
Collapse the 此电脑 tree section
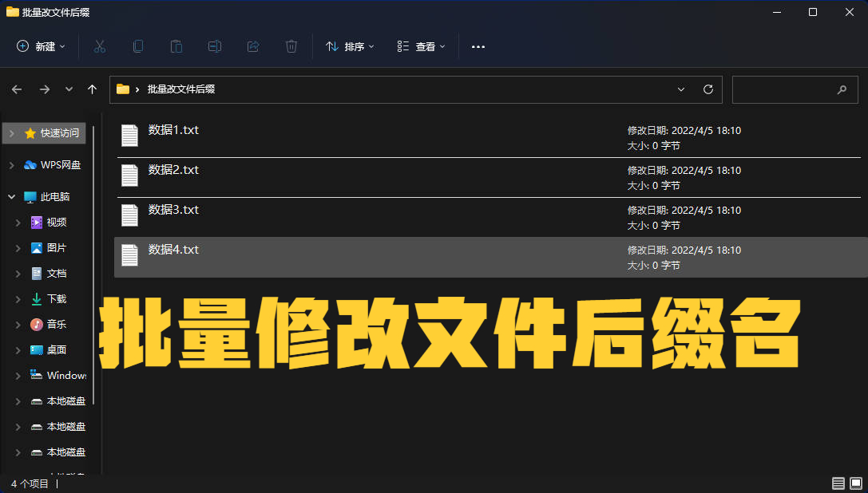pyautogui.click(x=11, y=196)
